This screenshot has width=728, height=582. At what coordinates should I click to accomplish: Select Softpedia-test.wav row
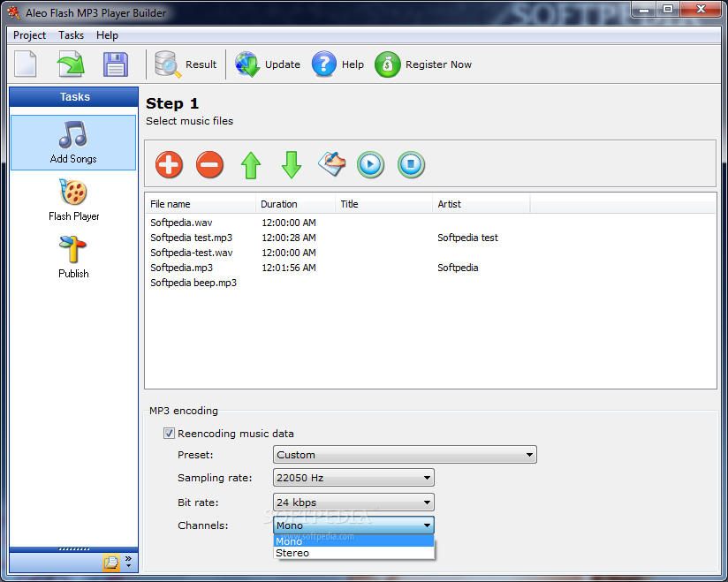tap(192, 253)
